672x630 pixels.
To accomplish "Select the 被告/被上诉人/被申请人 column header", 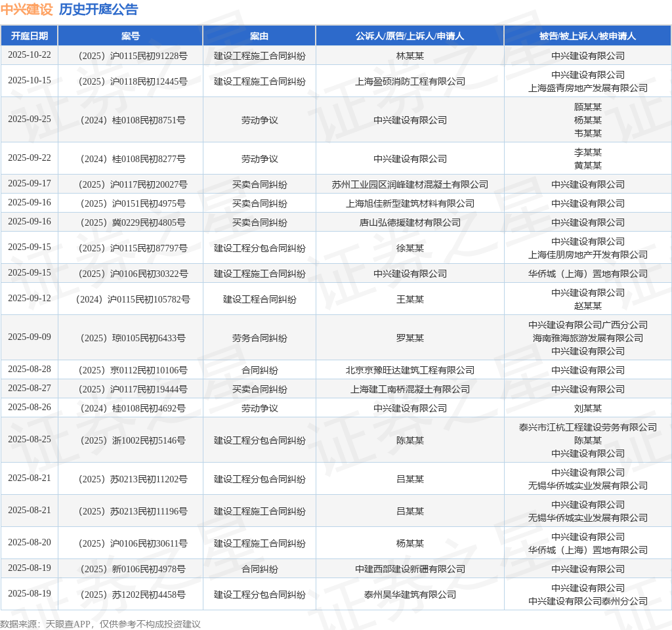I will pos(587,36).
